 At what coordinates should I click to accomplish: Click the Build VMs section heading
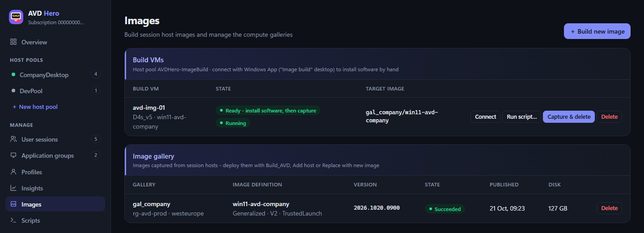(x=148, y=60)
